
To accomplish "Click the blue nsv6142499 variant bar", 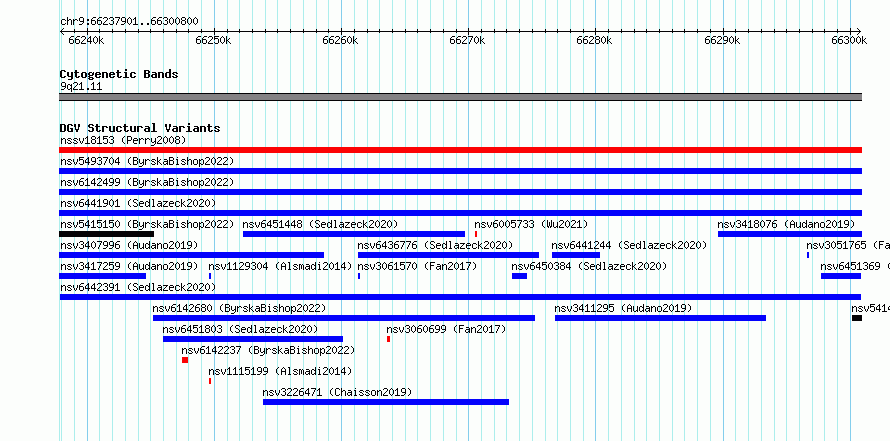I will tap(460, 192).
